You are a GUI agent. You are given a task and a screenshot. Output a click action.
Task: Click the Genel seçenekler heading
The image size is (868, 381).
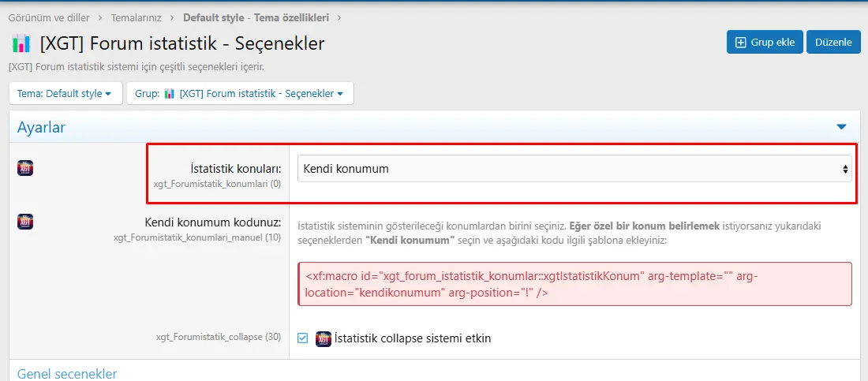pos(67,374)
